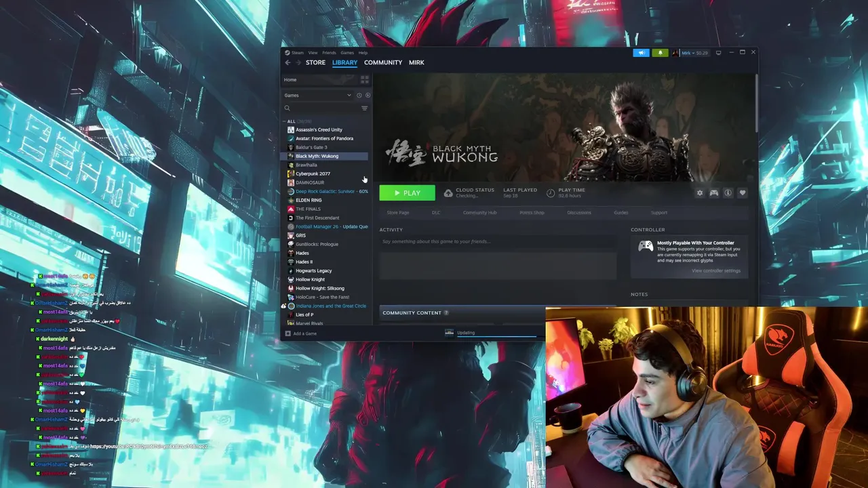This screenshot has height=488, width=868.
Task: Open the Games menu
Action: click(347, 52)
